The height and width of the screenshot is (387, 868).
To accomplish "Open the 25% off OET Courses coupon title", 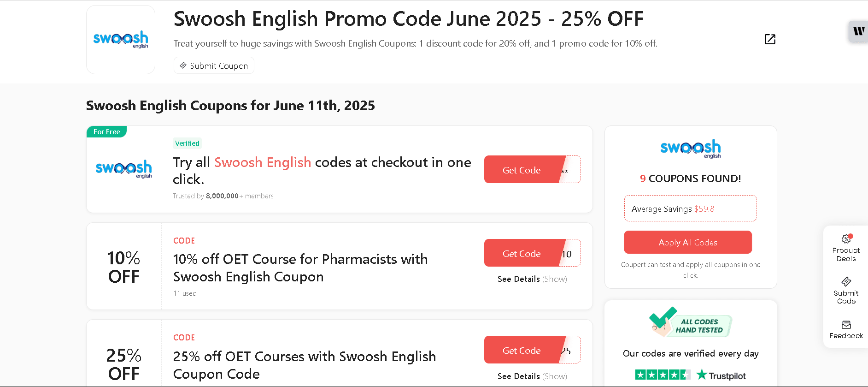I will 304,365.
